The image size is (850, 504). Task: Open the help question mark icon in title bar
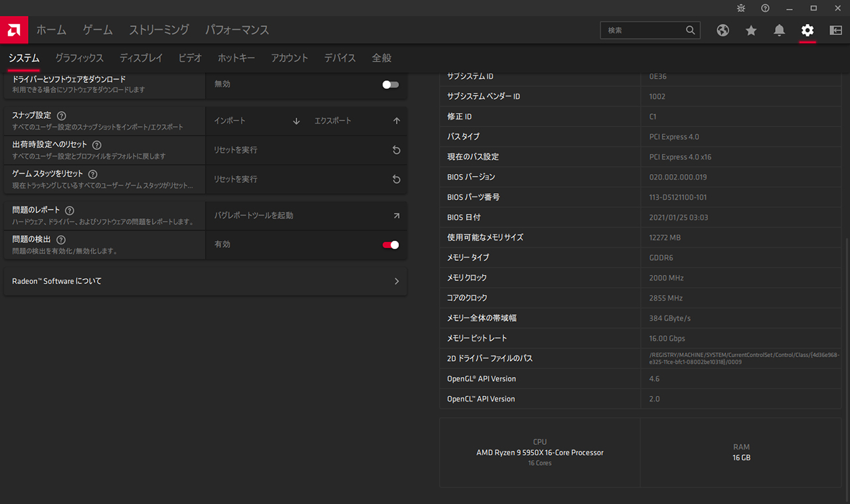click(765, 8)
